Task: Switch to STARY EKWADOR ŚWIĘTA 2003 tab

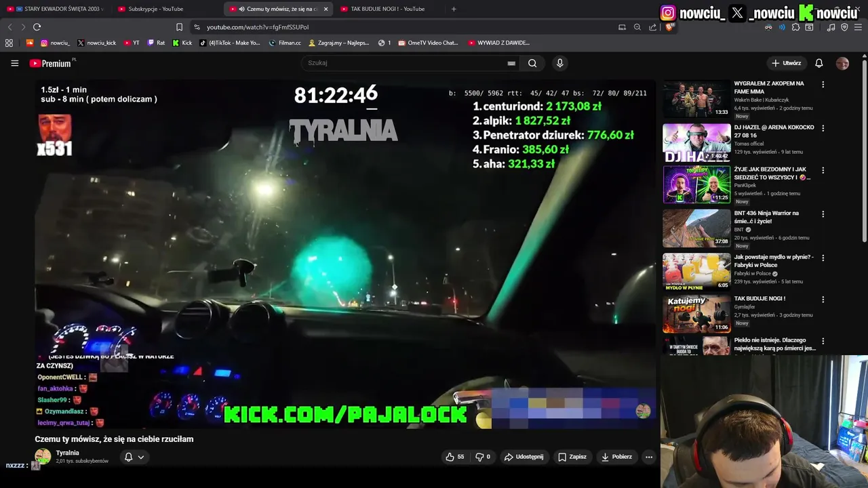Action: pos(54,9)
